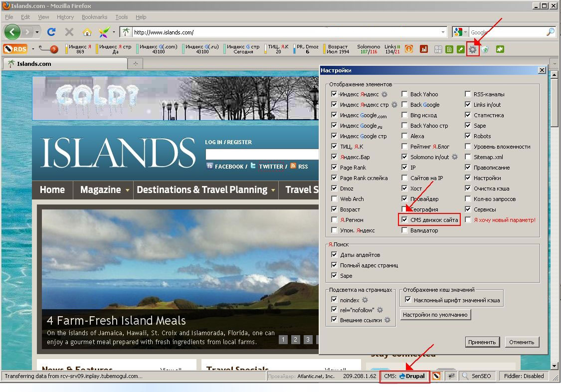Screen dimensions: 561x392
Task: Open gear next to Внешние ссылки
Action: [x=387, y=320]
